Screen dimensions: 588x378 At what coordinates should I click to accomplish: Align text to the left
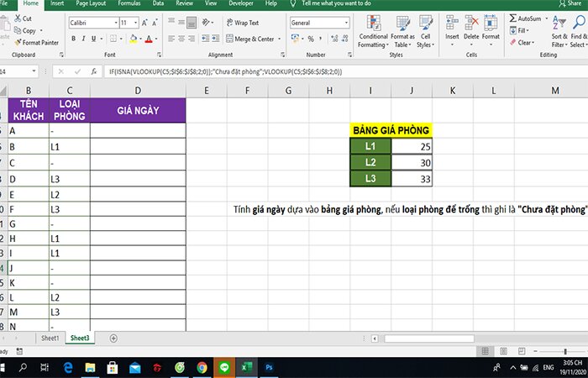pyautogui.click(x=171, y=39)
